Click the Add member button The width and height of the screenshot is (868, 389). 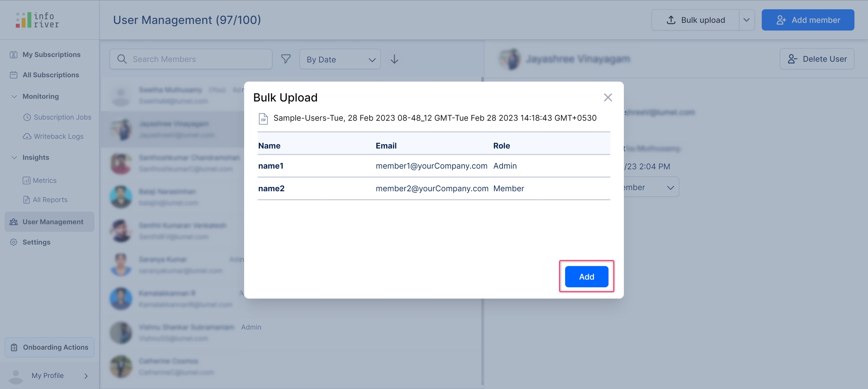pos(808,20)
